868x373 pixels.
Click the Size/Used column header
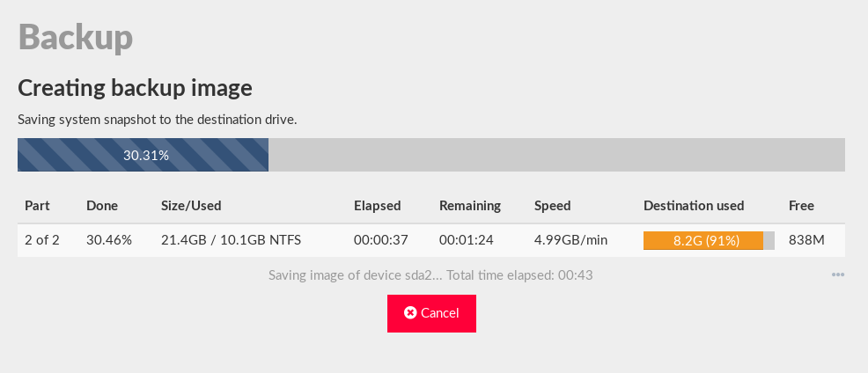(191, 206)
